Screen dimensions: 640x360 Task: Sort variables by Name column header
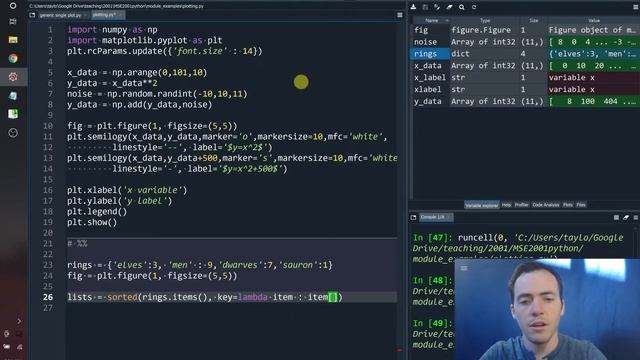(x=431, y=20)
